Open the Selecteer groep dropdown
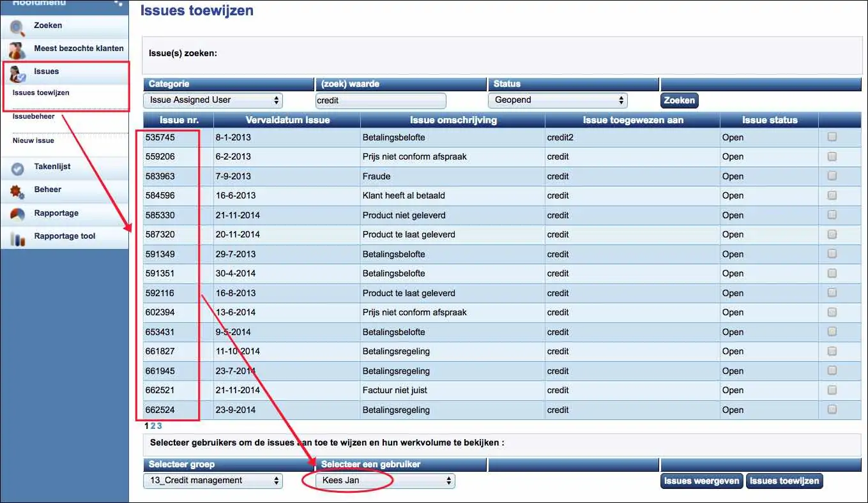868x503 pixels. click(x=213, y=481)
